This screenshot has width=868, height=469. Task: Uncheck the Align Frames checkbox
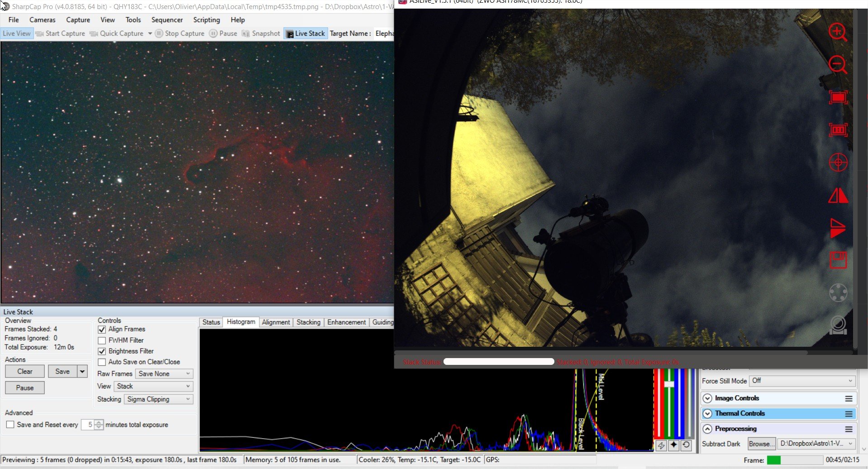[x=102, y=330]
